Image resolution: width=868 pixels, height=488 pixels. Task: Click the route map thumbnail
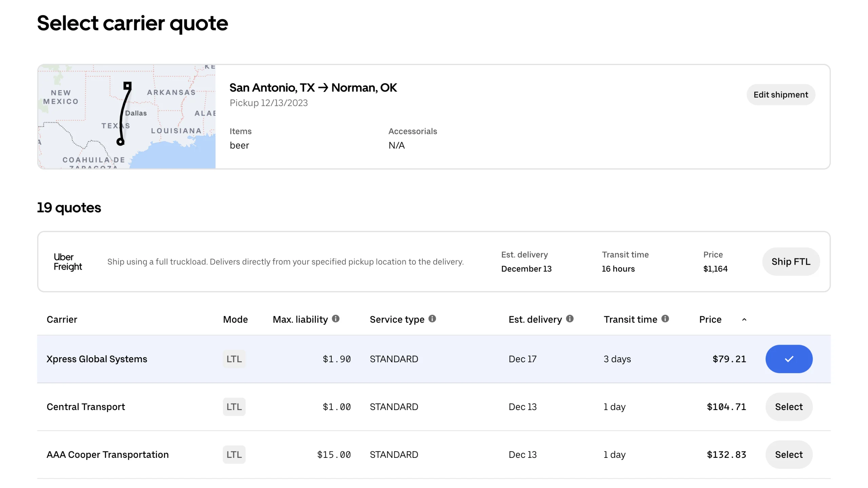pos(126,116)
